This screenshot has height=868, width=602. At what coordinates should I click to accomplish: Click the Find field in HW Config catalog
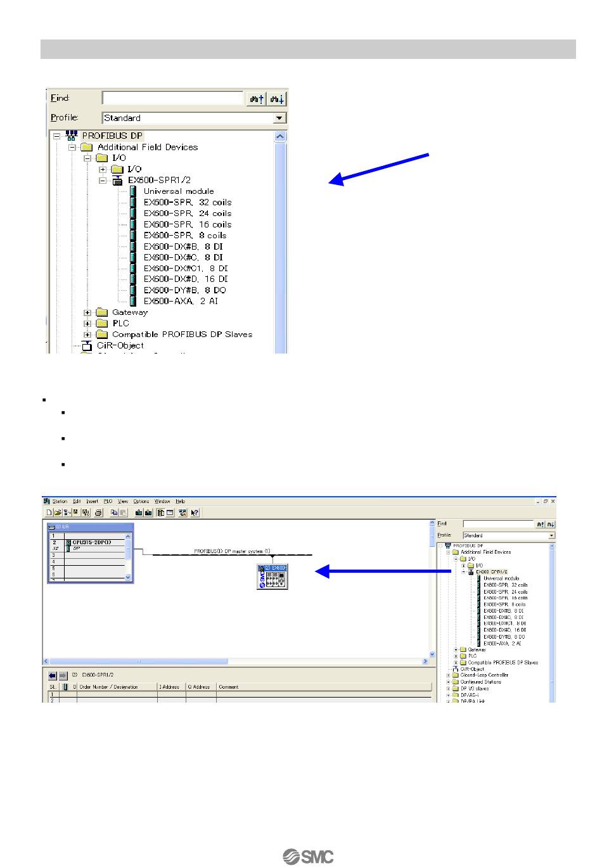point(498,524)
